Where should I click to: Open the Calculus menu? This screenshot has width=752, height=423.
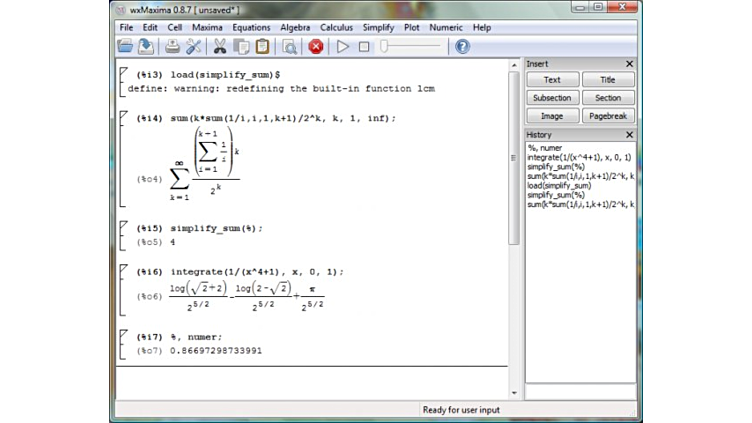tap(336, 27)
